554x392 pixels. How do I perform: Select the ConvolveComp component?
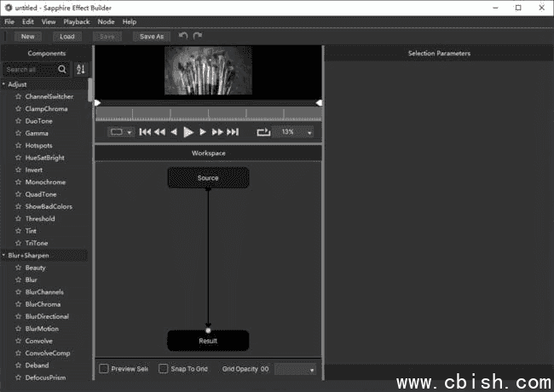click(x=48, y=353)
